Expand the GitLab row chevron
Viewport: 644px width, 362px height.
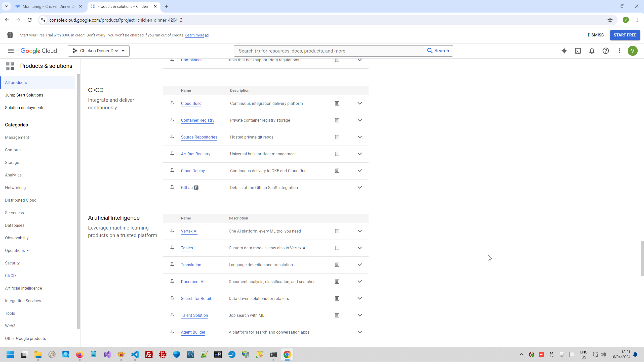pos(360,188)
